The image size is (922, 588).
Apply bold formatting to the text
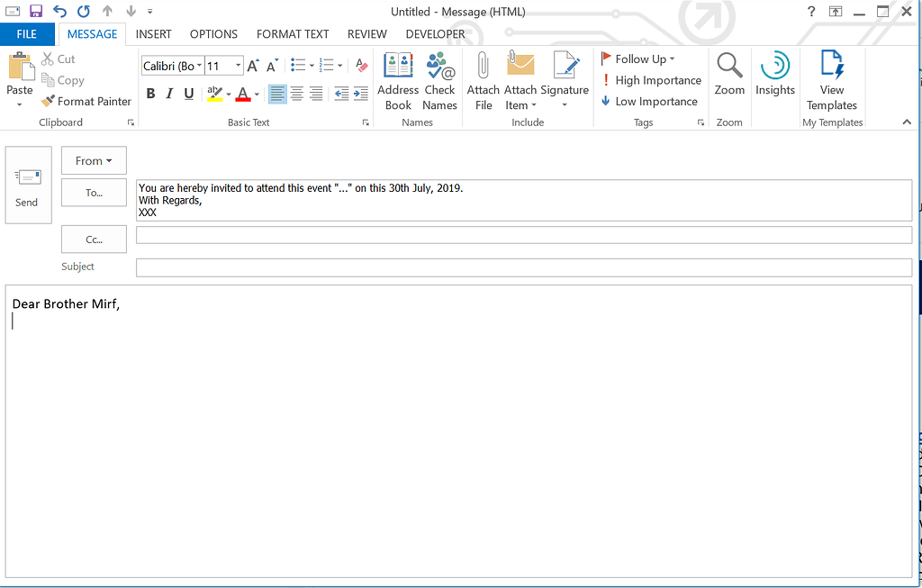point(150,93)
